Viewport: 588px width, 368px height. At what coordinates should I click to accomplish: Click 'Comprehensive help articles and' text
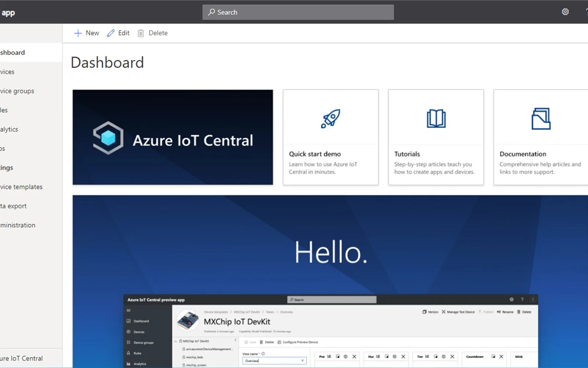[x=540, y=164]
